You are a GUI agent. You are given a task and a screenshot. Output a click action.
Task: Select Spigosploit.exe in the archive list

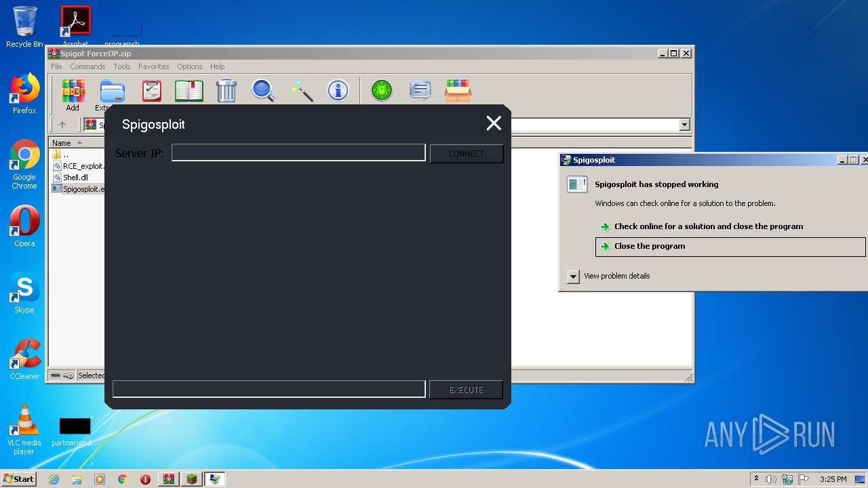click(x=78, y=189)
